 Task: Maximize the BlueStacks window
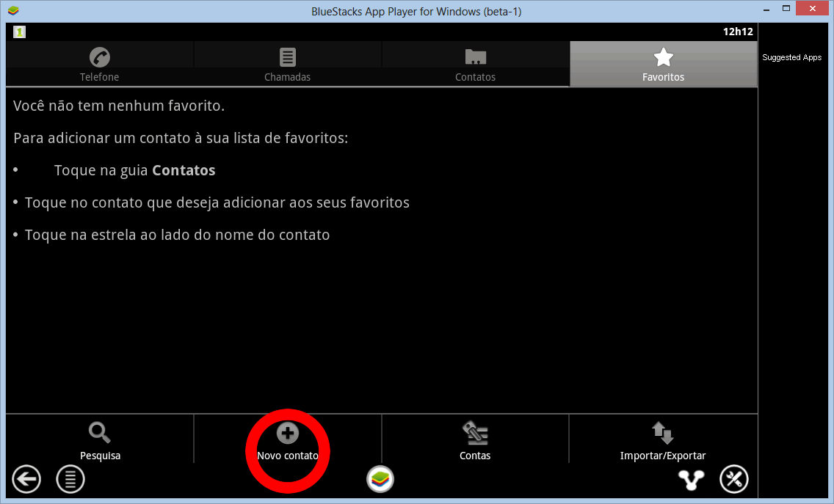(x=786, y=9)
